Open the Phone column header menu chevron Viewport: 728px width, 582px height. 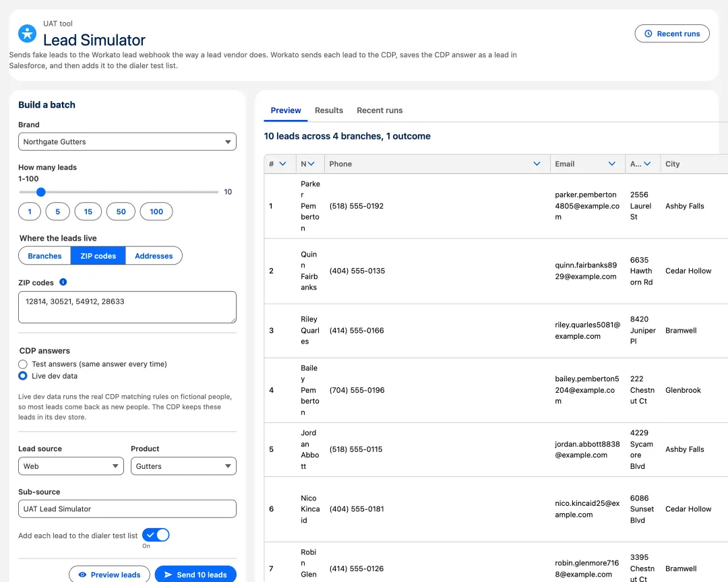[537, 164]
